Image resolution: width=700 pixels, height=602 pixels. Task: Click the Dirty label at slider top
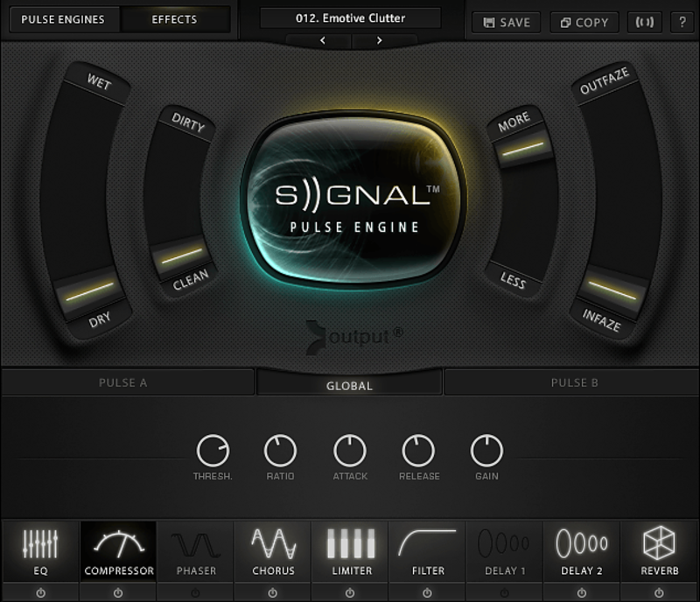click(x=188, y=122)
